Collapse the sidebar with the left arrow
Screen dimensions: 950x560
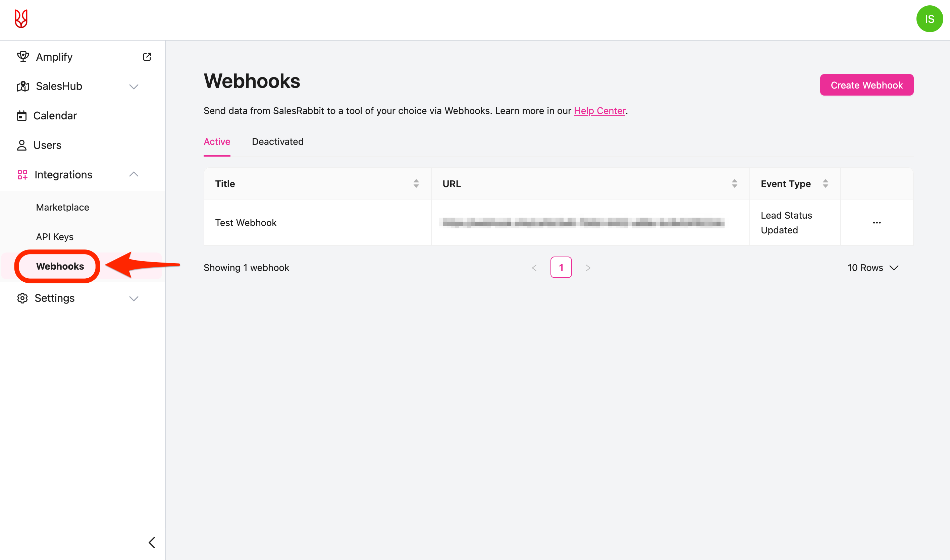coord(152,542)
